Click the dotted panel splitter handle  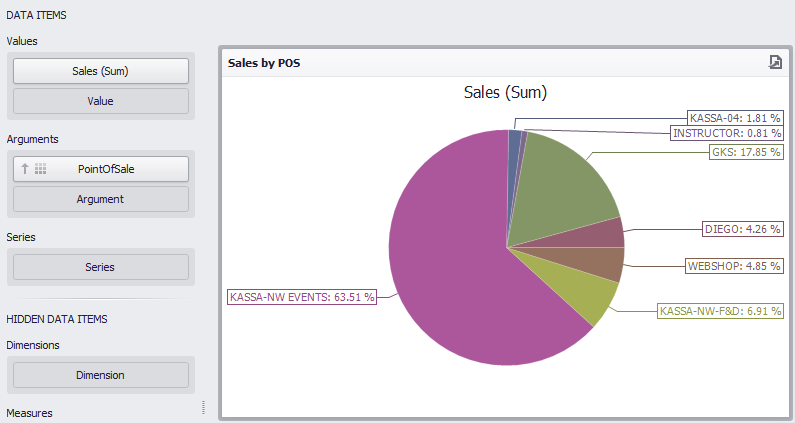pyautogui.click(x=204, y=407)
